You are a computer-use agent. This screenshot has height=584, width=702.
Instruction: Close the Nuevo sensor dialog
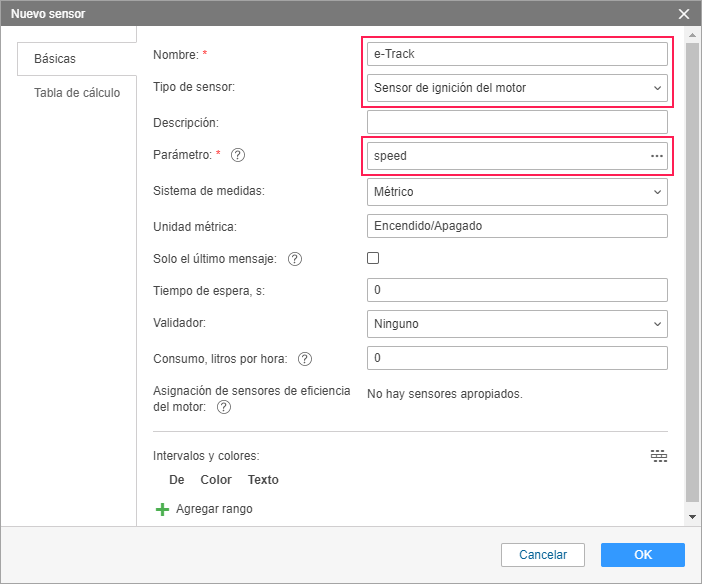click(684, 14)
